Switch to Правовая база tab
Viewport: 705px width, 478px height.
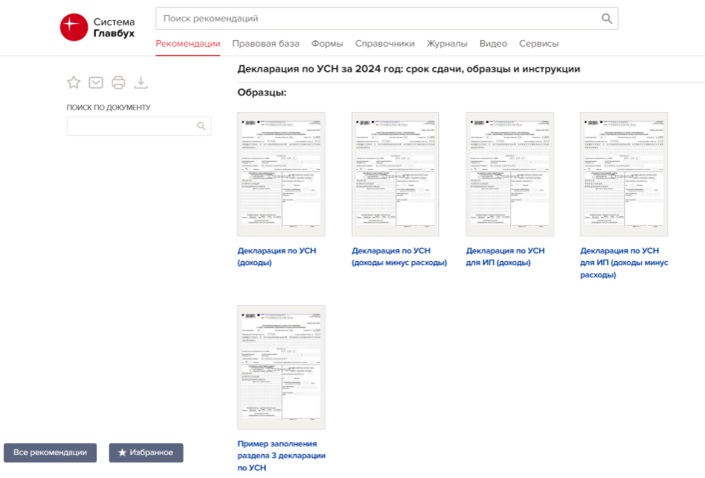[x=265, y=44]
